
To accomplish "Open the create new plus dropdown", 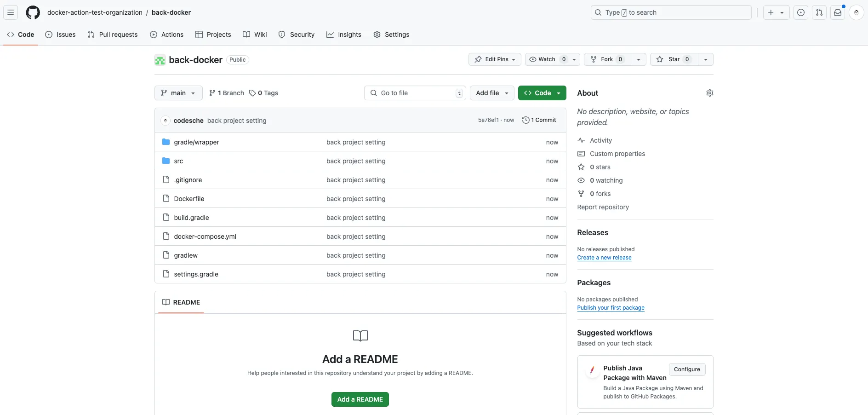I will pyautogui.click(x=776, y=12).
